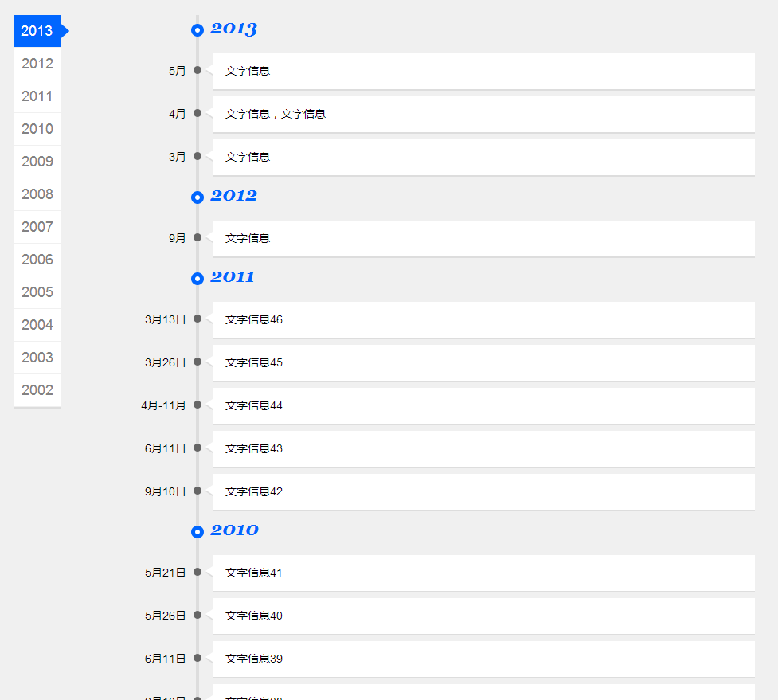
Task: Click the blue ring marker beside 2013 heading
Action: pyautogui.click(x=197, y=30)
